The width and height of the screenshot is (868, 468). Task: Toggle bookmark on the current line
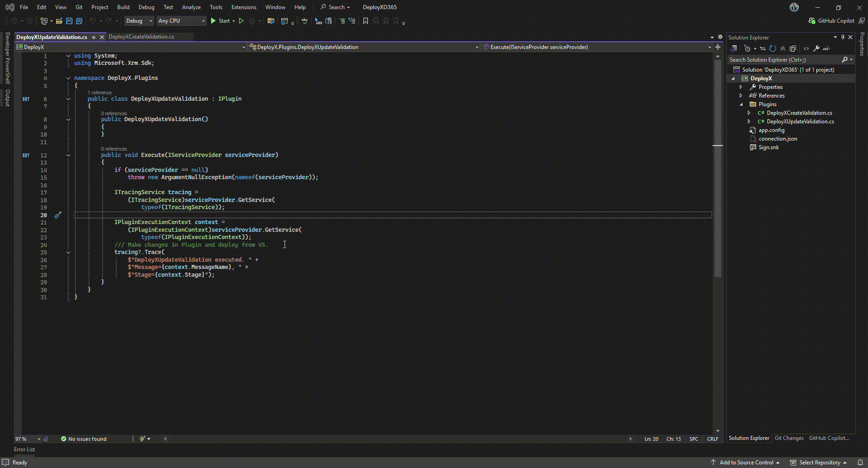[x=366, y=21]
